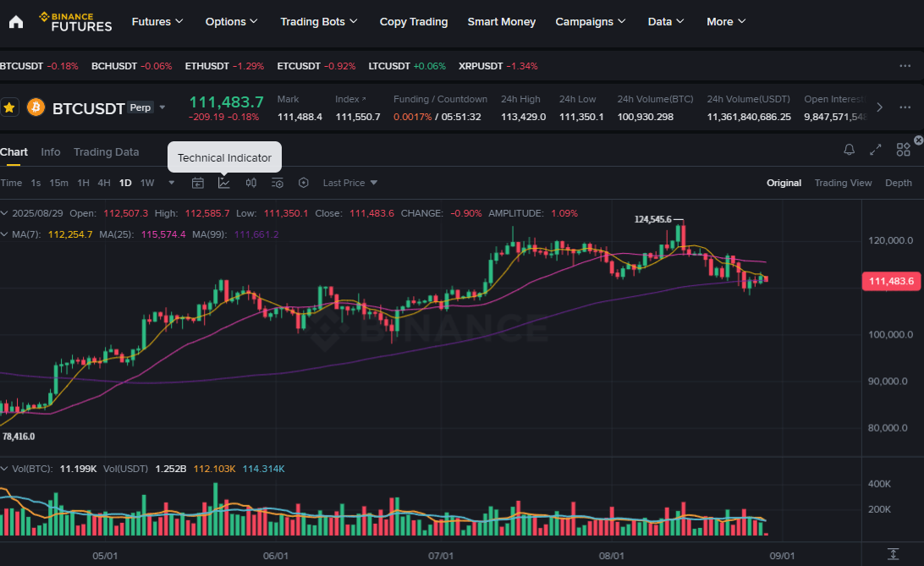Open the time range calendar icon
Image resolution: width=924 pixels, height=566 pixels.
tap(198, 184)
